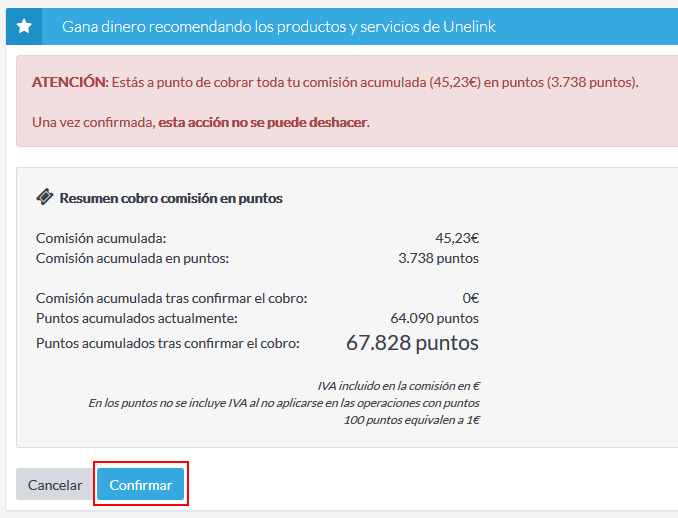Select the "Resumen cobro comisión en puntos" heading
Image resolution: width=678 pixels, height=518 pixels.
pos(171,198)
